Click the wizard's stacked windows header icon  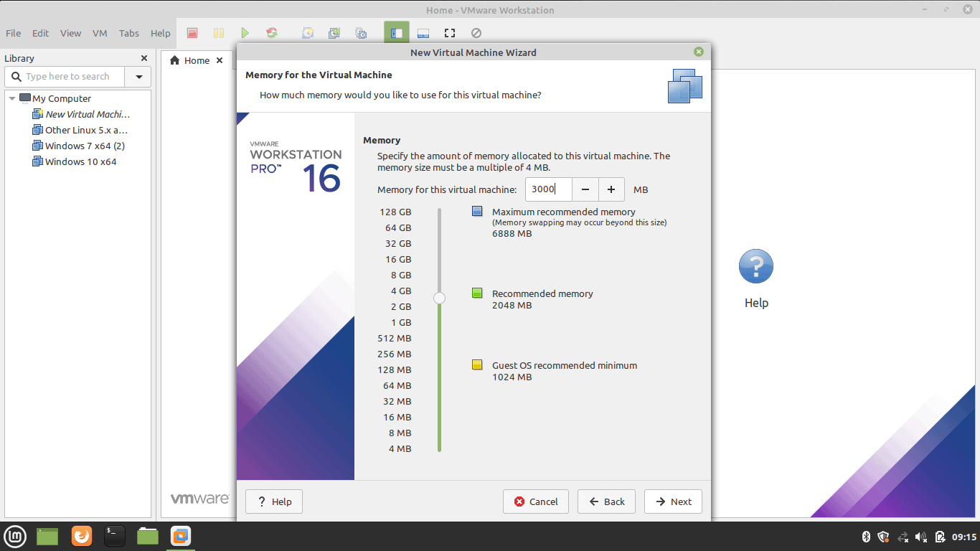[685, 86]
